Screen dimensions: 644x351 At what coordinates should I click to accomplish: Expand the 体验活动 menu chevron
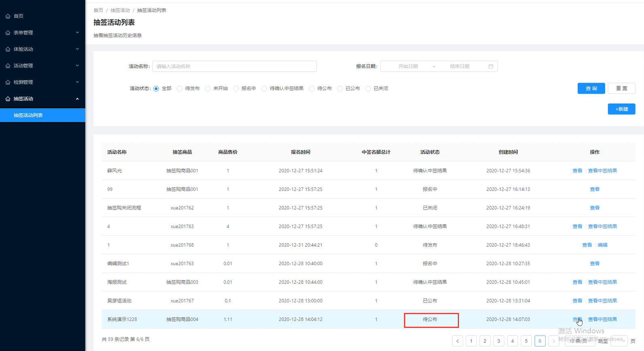(77, 49)
